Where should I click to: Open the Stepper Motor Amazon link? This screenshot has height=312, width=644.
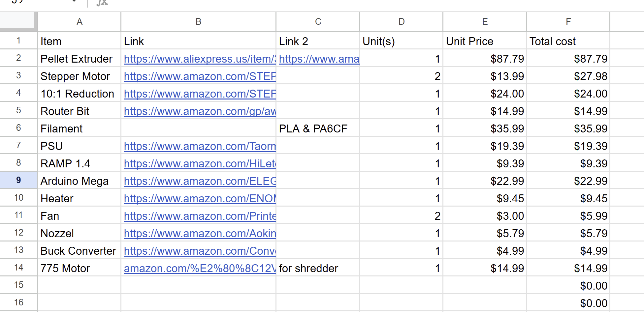200,76
